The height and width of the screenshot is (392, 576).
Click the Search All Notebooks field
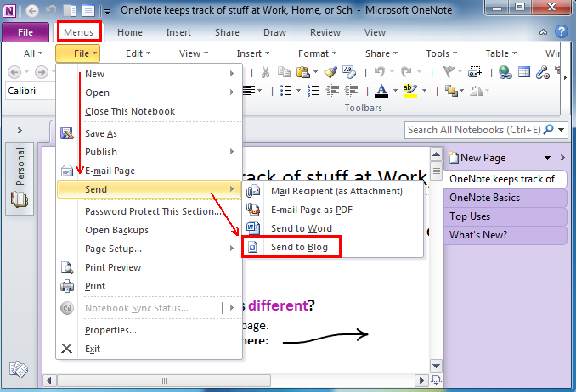474,130
